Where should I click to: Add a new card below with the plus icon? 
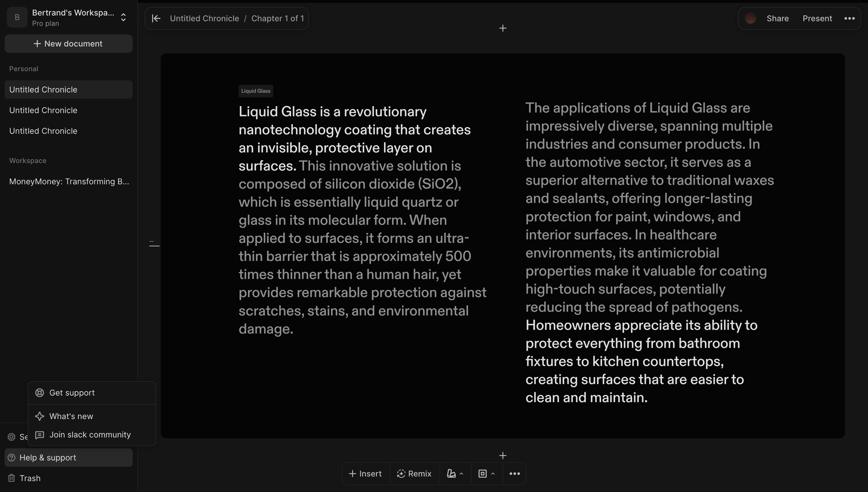(x=502, y=455)
